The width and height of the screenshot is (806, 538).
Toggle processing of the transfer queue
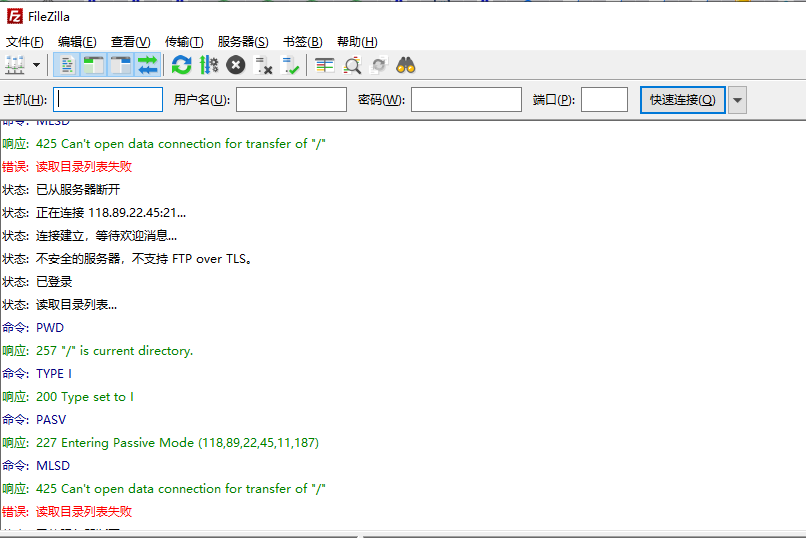209,65
